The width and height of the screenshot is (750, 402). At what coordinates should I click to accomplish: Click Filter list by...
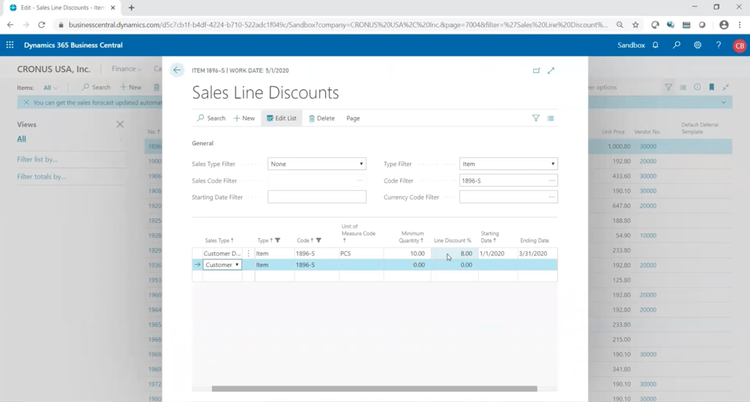pyautogui.click(x=37, y=159)
